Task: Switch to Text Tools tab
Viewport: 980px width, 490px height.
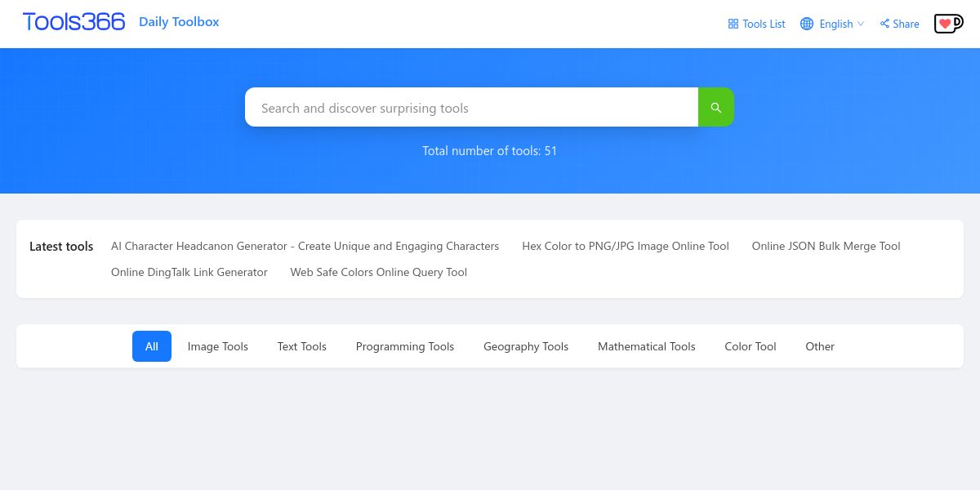Action: 302,346
